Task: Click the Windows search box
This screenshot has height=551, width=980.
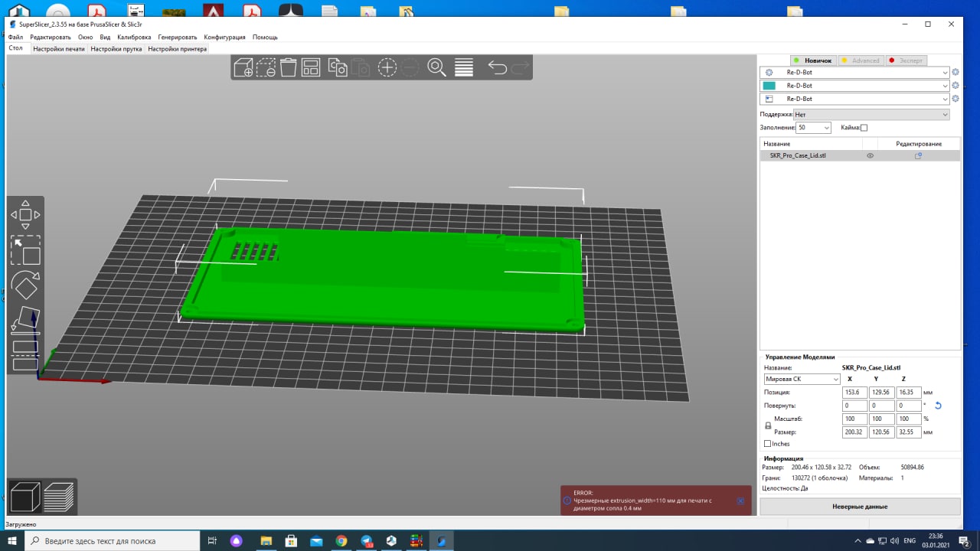Action: click(x=113, y=541)
